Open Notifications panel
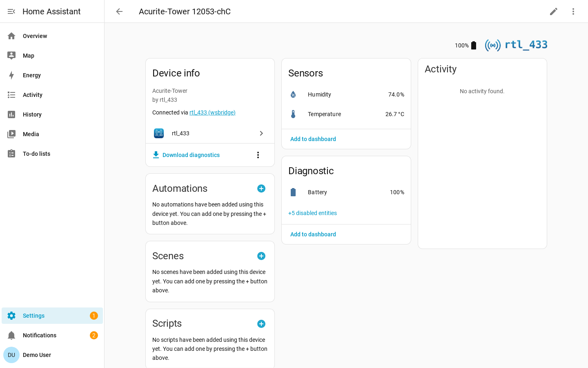588x368 pixels. [x=52, y=335]
